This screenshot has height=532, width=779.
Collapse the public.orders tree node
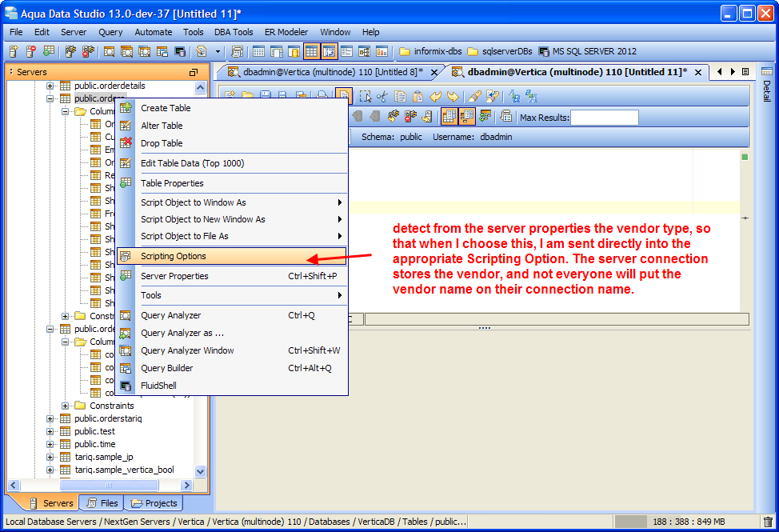click(x=50, y=98)
